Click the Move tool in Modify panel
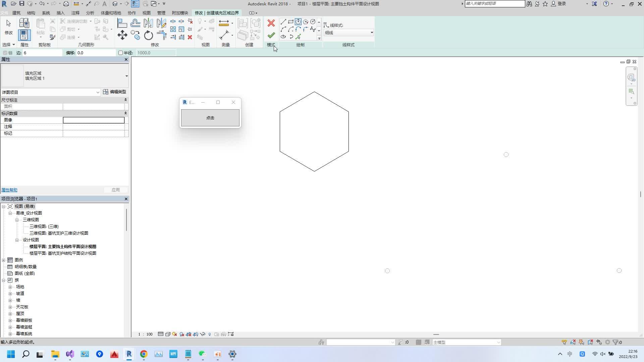The height and width of the screenshot is (362, 644). pos(122,35)
